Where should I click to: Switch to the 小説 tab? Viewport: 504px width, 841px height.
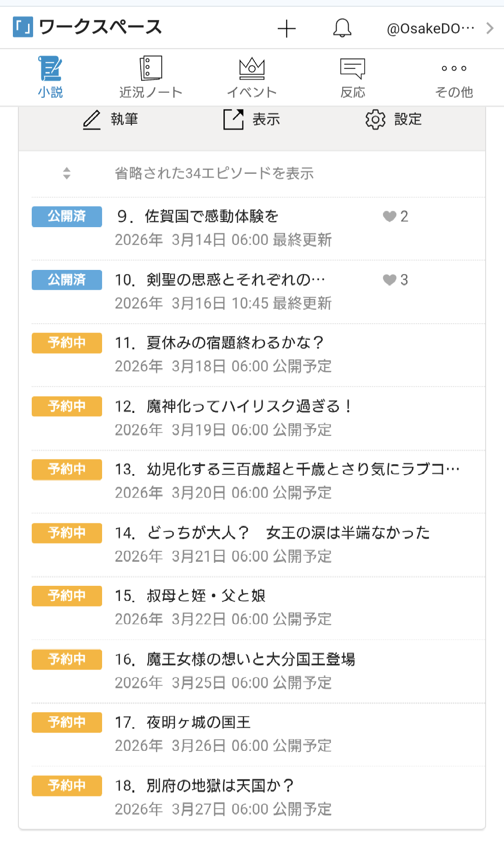50,77
